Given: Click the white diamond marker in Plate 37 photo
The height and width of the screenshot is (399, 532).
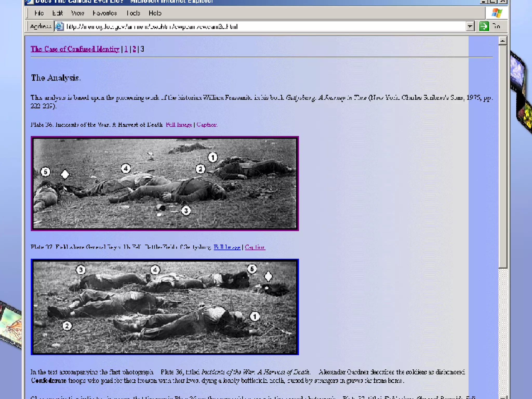Looking at the screenshot, I should [x=268, y=276].
